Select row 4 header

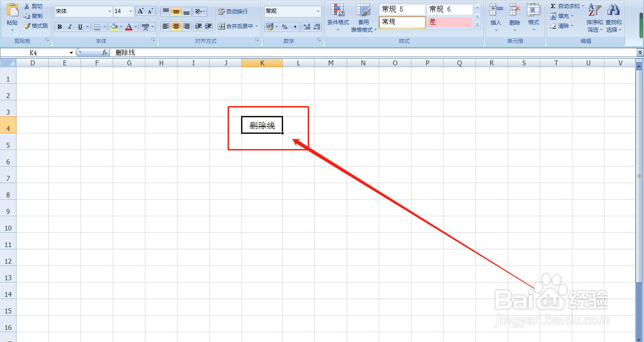click(x=8, y=125)
